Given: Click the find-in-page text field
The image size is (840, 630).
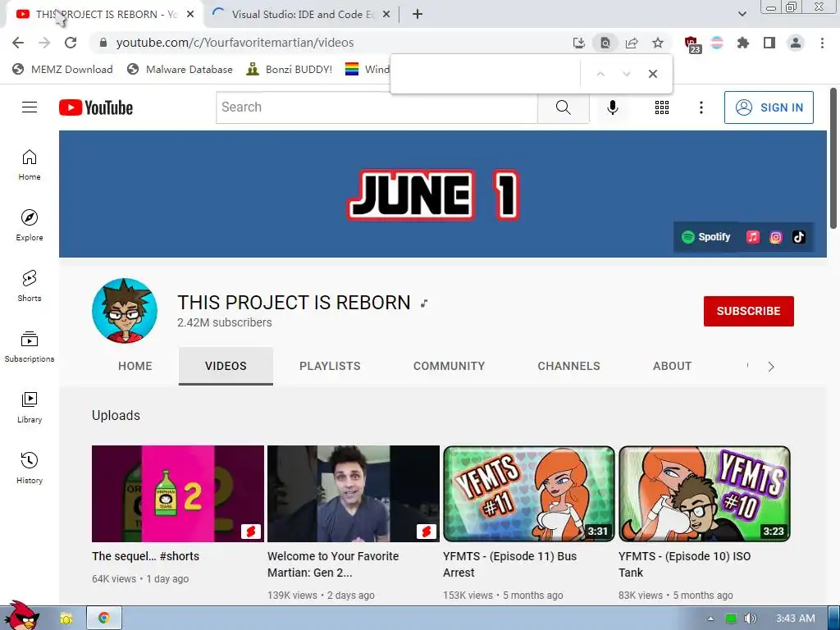Looking at the screenshot, I should (486, 74).
